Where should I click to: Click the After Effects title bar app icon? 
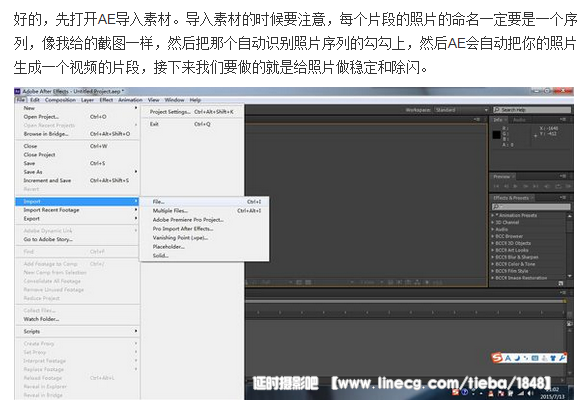point(17,91)
